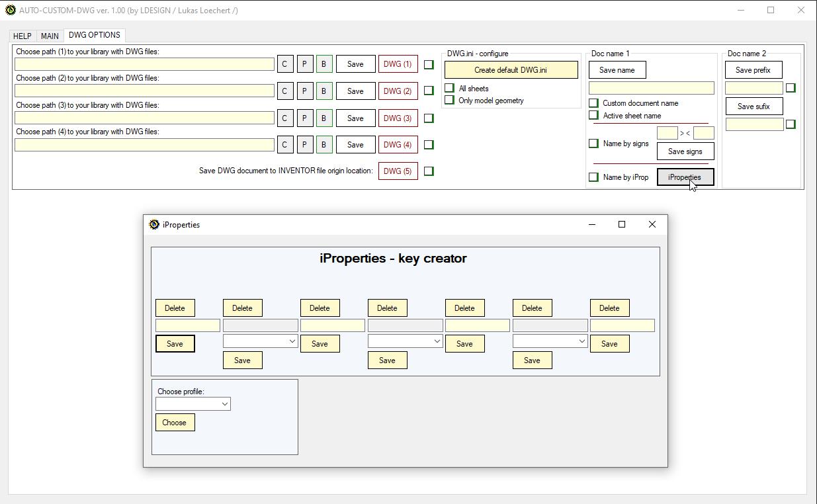Click the left signs input box
817x504 pixels.
(667, 133)
